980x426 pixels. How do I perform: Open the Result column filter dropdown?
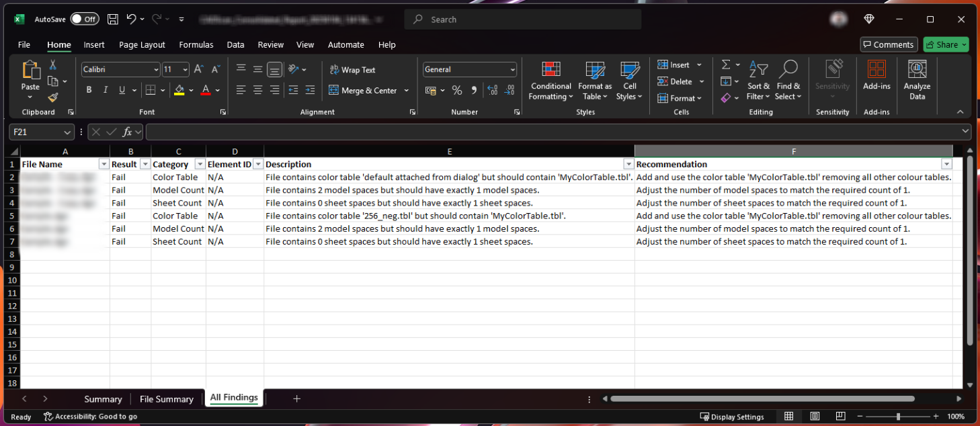coord(145,165)
